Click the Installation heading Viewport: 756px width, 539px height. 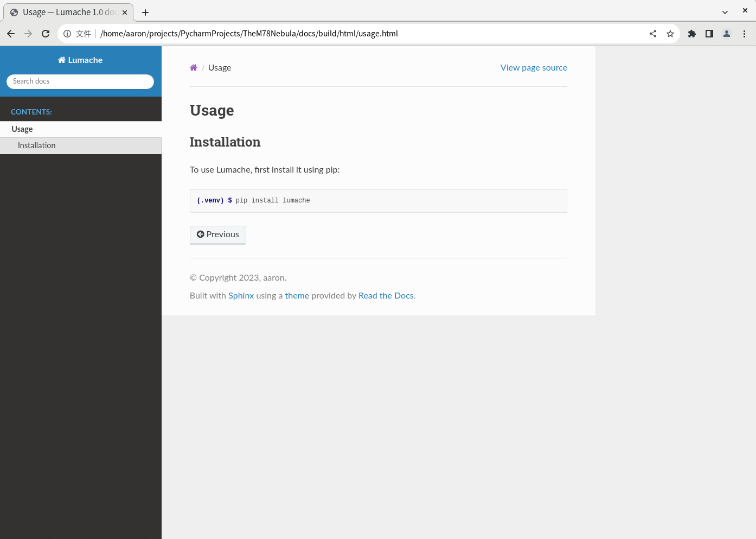pyautogui.click(x=225, y=142)
